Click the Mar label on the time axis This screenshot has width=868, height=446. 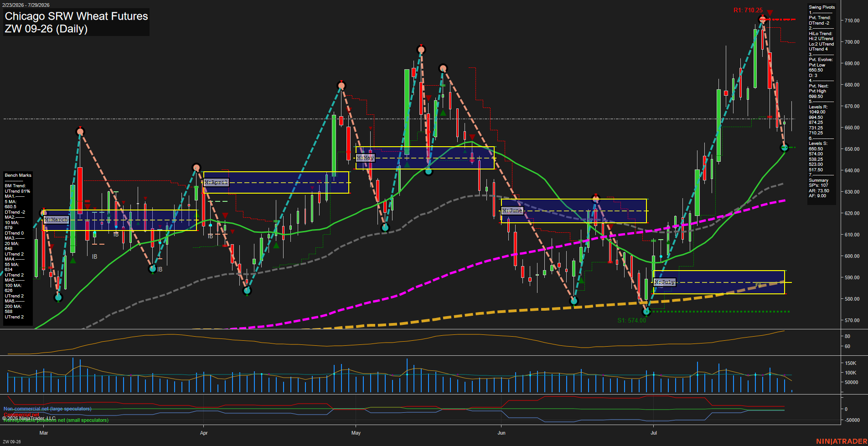[44, 433]
